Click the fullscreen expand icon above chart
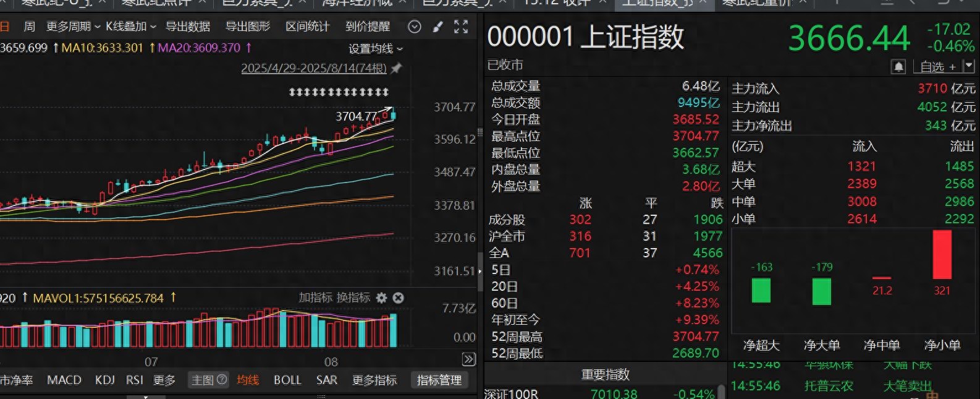 pos(461,27)
